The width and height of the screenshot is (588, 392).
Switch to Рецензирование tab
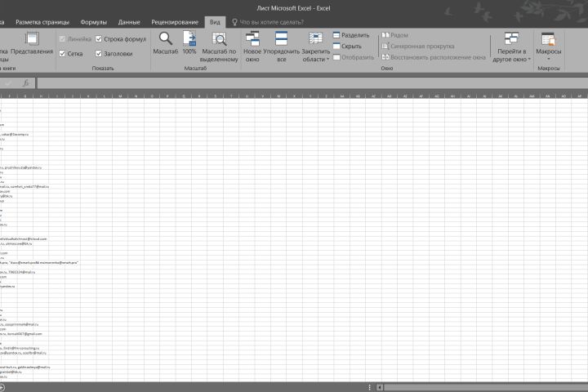(175, 22)
